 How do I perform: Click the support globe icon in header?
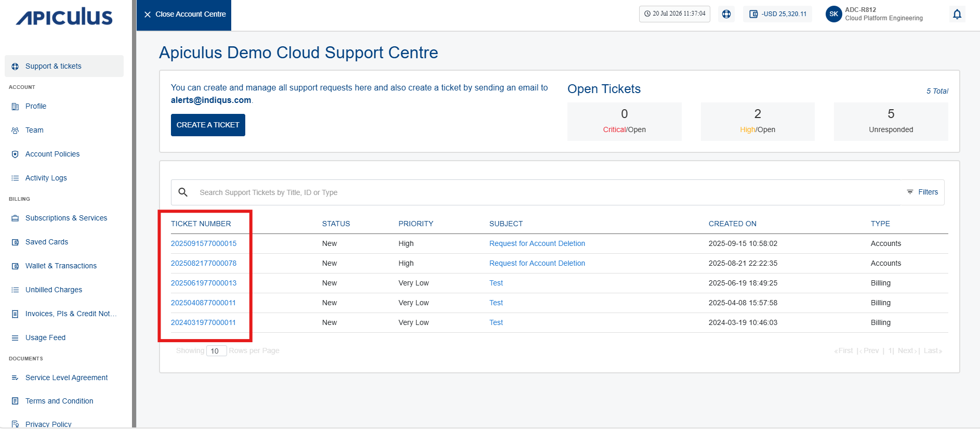click(x=726, y=14)
